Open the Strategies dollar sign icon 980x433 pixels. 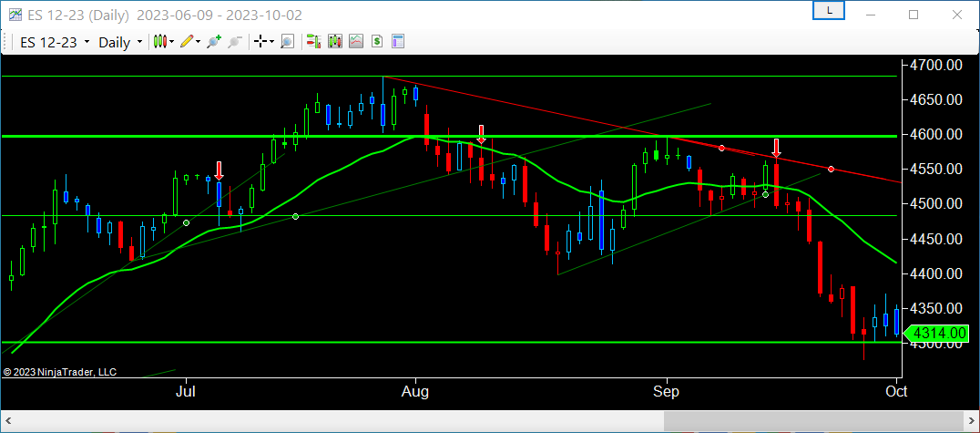pyautogui.click(x=377, y=42)
